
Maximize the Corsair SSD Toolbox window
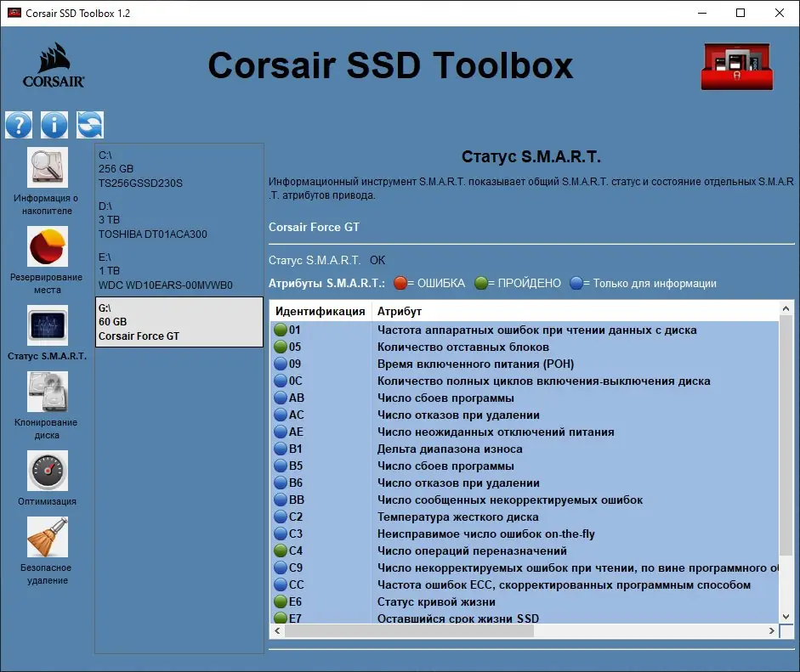pyautogui.click(x=740, y=13)
